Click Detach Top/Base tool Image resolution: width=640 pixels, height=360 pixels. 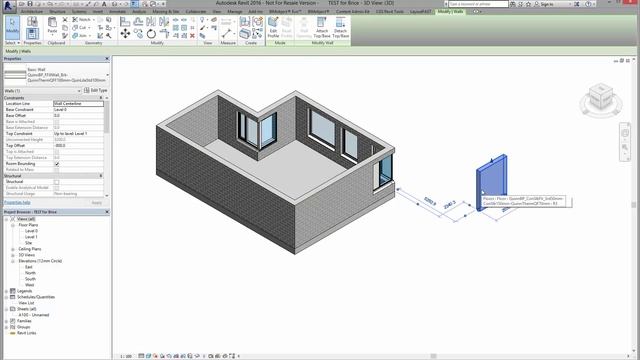340,28
